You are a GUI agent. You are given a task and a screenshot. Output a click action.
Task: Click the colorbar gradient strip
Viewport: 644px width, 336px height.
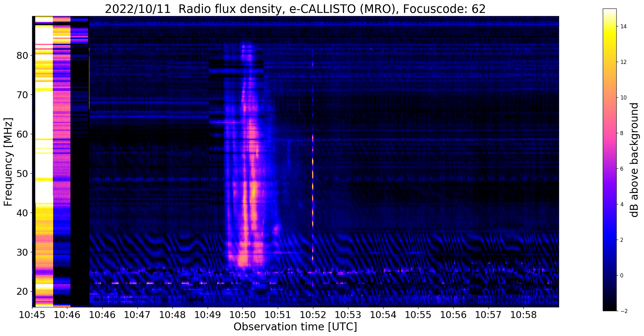[609, 160]
